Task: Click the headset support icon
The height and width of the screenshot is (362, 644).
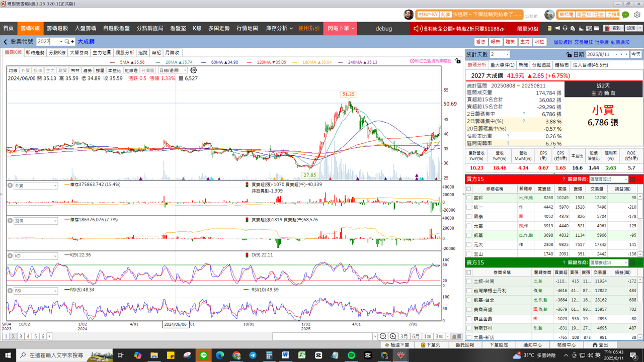Action: [565, 28]
